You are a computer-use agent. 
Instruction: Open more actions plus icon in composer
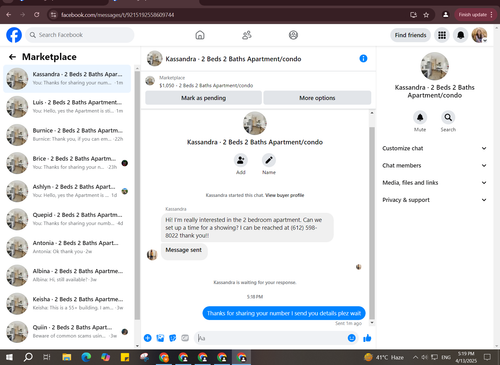click(x=148, y=338)
